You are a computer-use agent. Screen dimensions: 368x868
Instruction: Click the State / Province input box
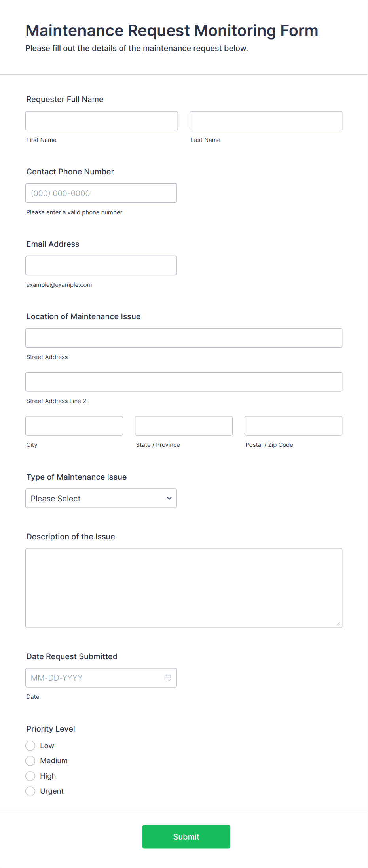[184, 425]
